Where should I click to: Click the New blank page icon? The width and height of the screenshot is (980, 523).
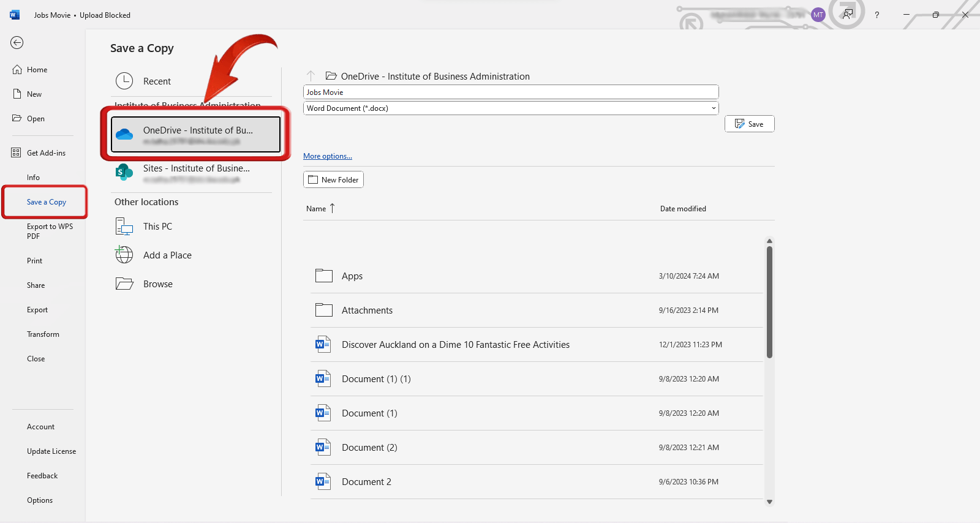click(17, 94)
